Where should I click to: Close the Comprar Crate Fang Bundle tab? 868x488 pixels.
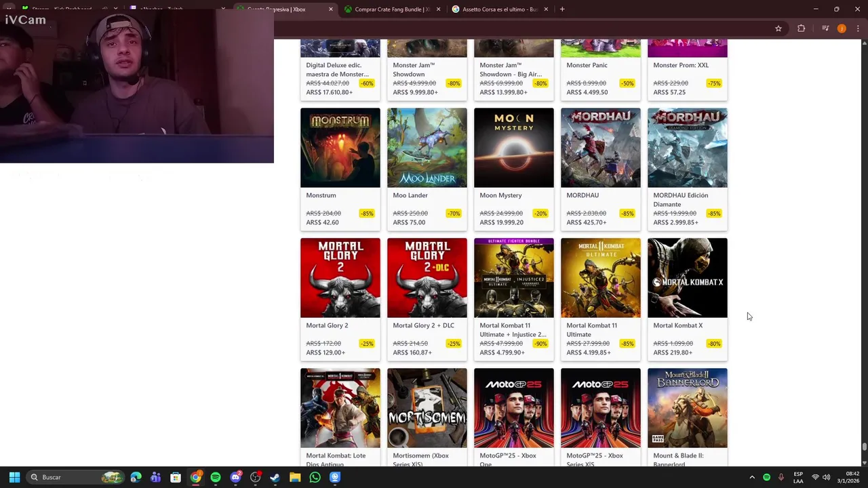click(x=438, y=9)
